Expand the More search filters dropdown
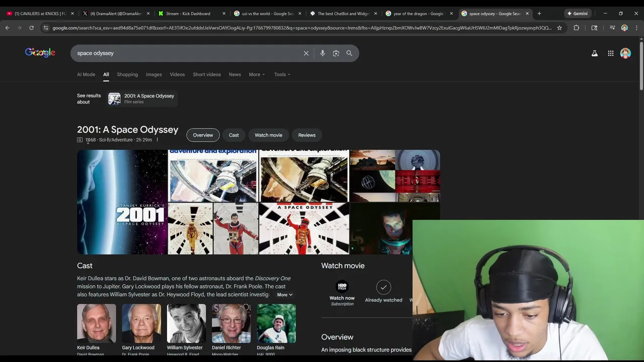 (257, 74)
